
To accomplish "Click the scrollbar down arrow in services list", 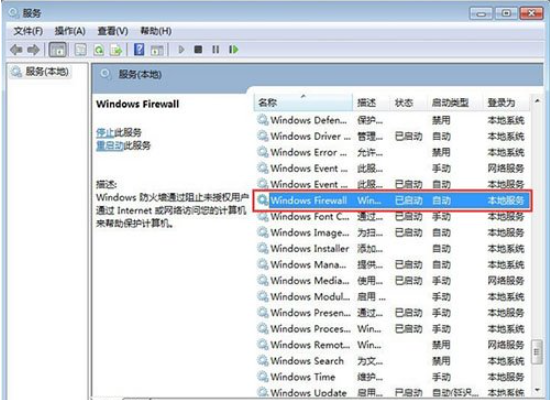I will tap(537, 389).
